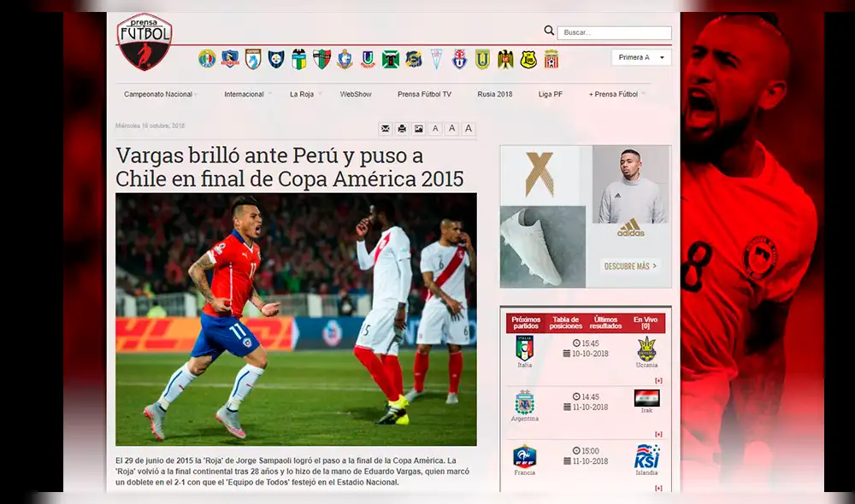
Task: Click the print article icon
Action: pyautogui.click(x=401, y=128)
